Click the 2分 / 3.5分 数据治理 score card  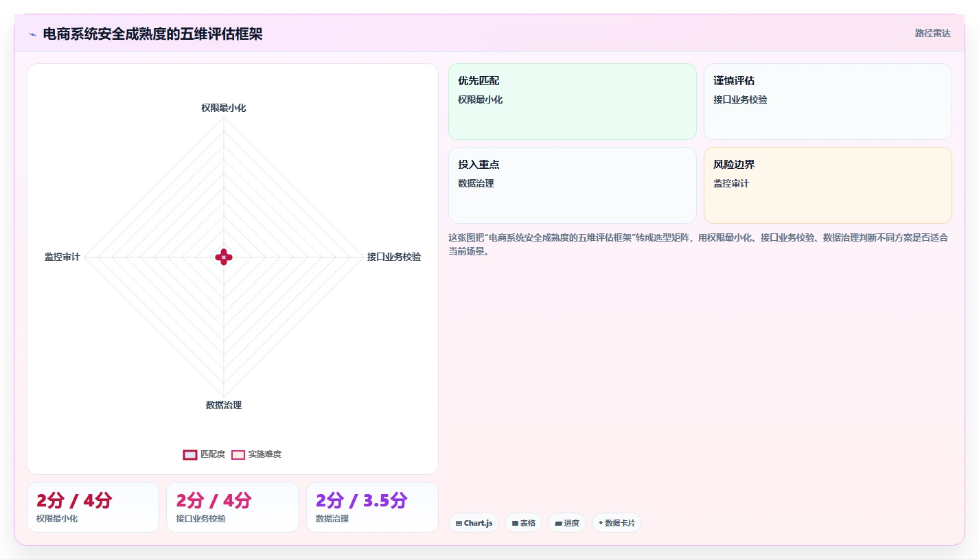point(372,507)
